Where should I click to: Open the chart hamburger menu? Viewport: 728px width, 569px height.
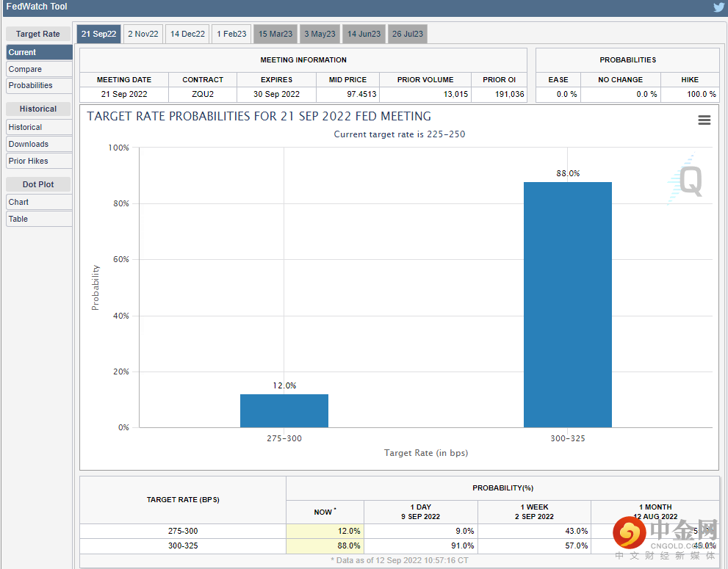pos(704,120)
